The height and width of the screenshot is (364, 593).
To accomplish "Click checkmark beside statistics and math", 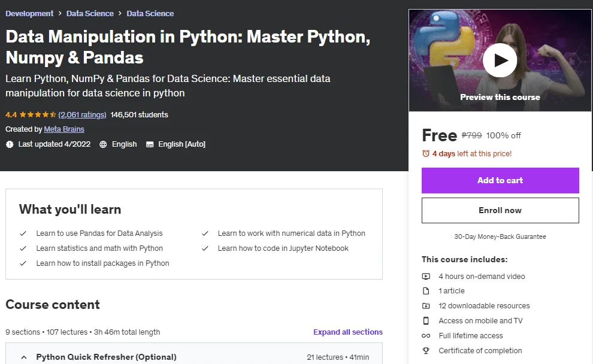I will click(x=23, y=248).
